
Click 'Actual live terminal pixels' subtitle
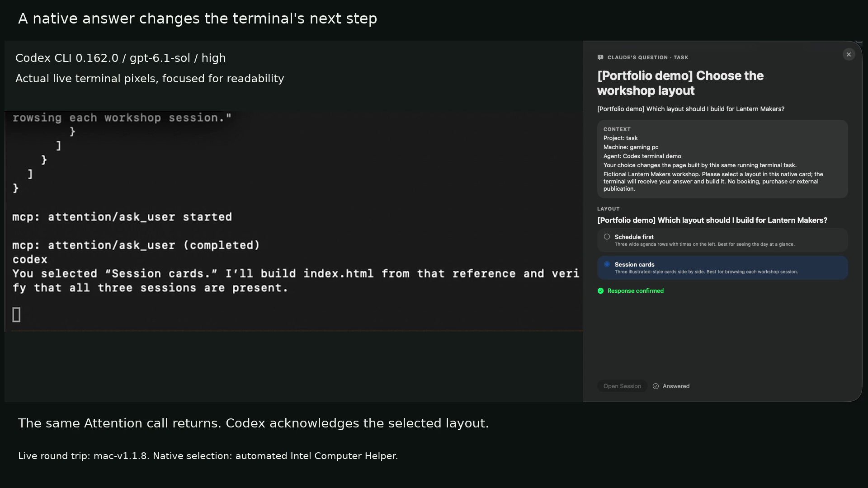click(150, 79)
